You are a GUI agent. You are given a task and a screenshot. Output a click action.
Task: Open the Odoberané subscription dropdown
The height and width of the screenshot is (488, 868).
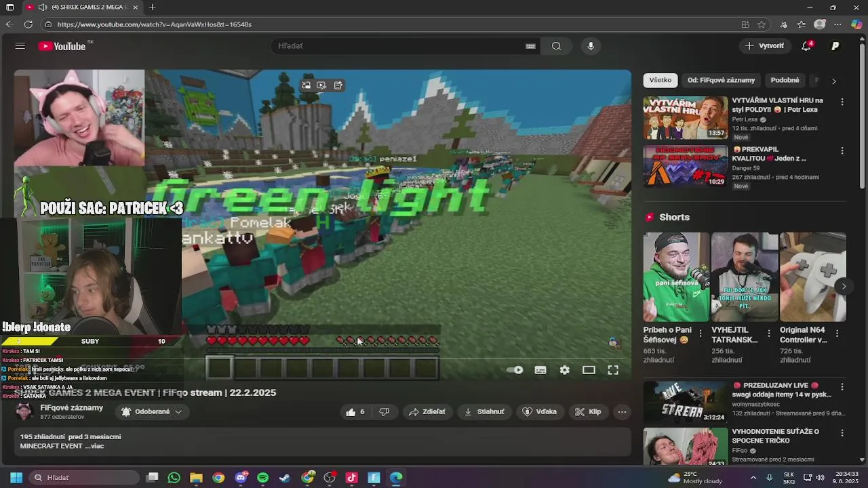pyautogui.click(x=152, y=411)
